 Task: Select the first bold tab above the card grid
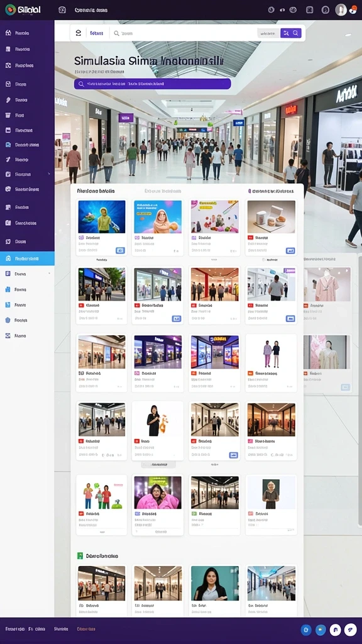pos(96,191)
